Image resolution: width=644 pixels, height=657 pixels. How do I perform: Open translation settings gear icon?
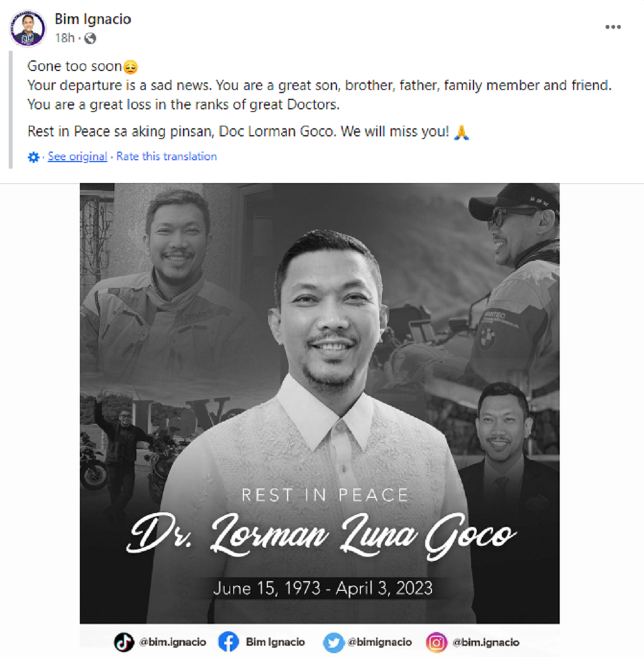[x=33, y=157]
